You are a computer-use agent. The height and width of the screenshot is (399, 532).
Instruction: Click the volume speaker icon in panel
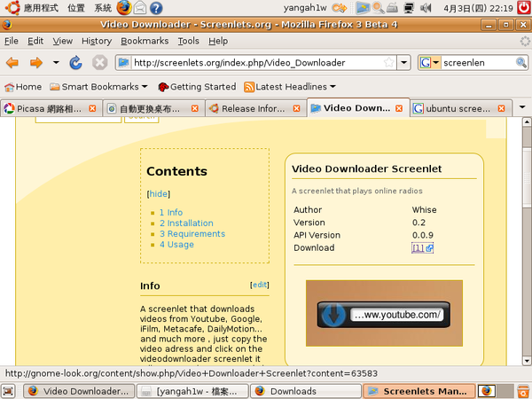coord(426,8)
